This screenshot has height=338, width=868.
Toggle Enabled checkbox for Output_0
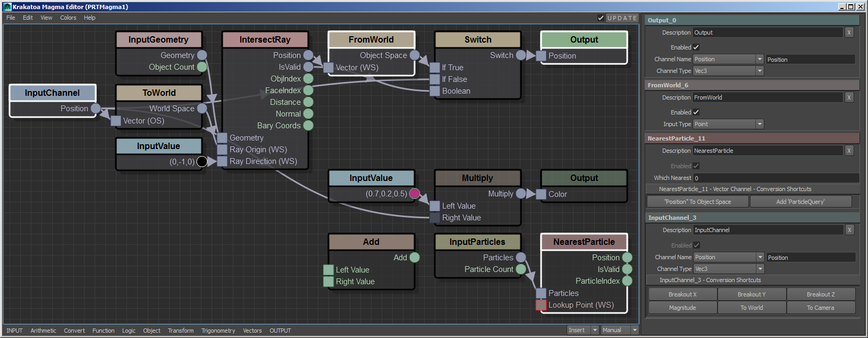click(696, 47)
